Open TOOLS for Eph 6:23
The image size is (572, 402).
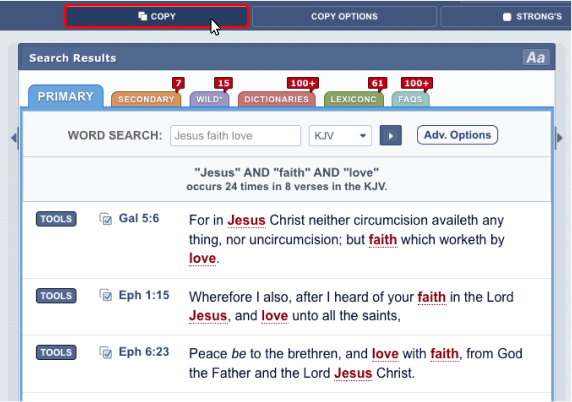56,352
